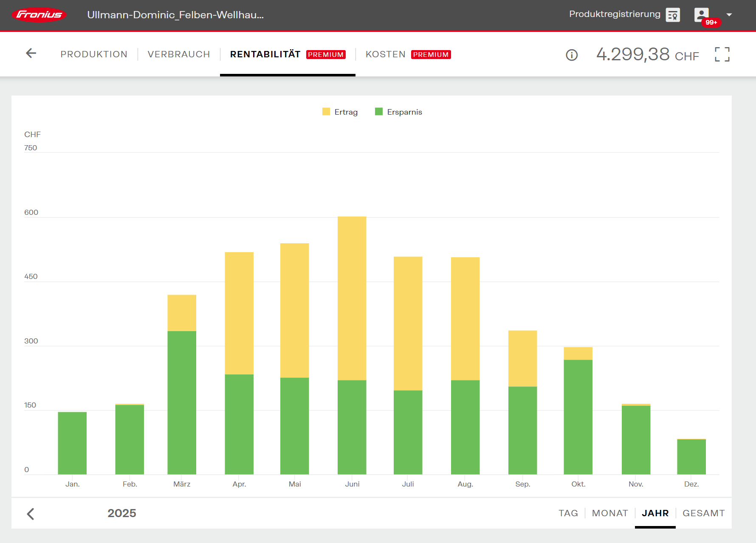The height and width of the screenshot is (543, 756).
Task: Switch to the Verbrauch tab
Action: [x=179, y=54]
